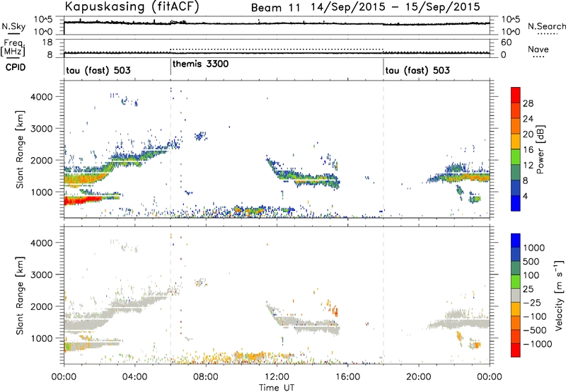Click the "12" value on the power colorbar
The width and height of the screenshot is (566, 392).
528,166
